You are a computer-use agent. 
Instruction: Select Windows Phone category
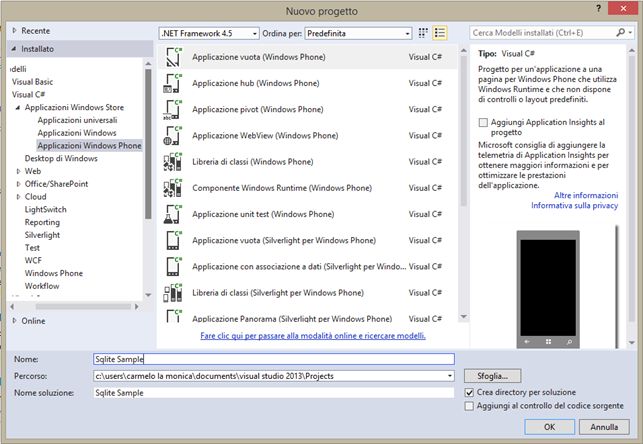coord(54,273)
